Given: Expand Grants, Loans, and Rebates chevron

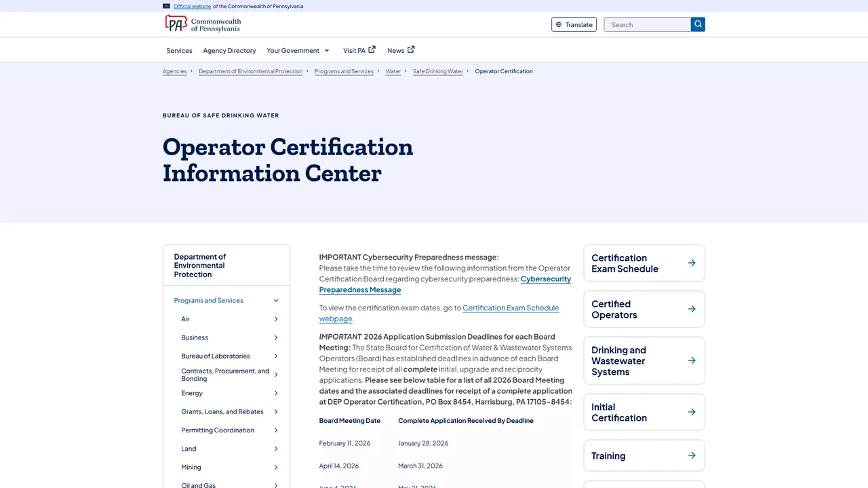Looking at the screenshot, I should pyautogui.click(x=276, y=411).
